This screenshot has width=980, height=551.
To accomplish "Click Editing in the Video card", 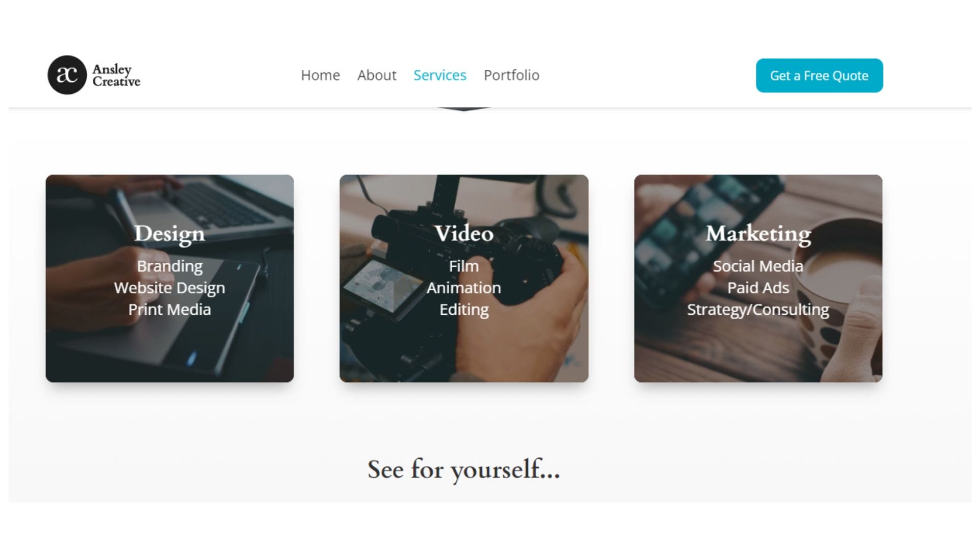I will click(x=464, y=310).
